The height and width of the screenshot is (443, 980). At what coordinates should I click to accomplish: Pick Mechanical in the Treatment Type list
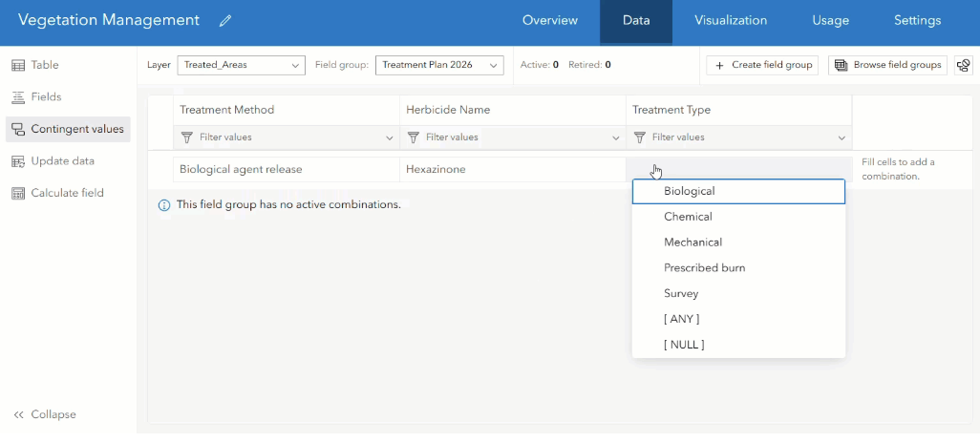point(738,243)
